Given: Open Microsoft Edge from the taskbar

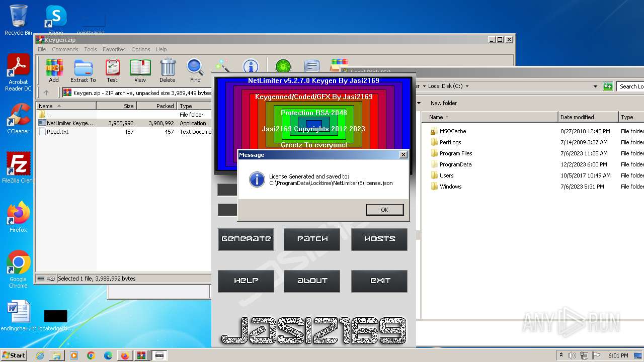Looking at the screenshot, I should coord(108,355).
